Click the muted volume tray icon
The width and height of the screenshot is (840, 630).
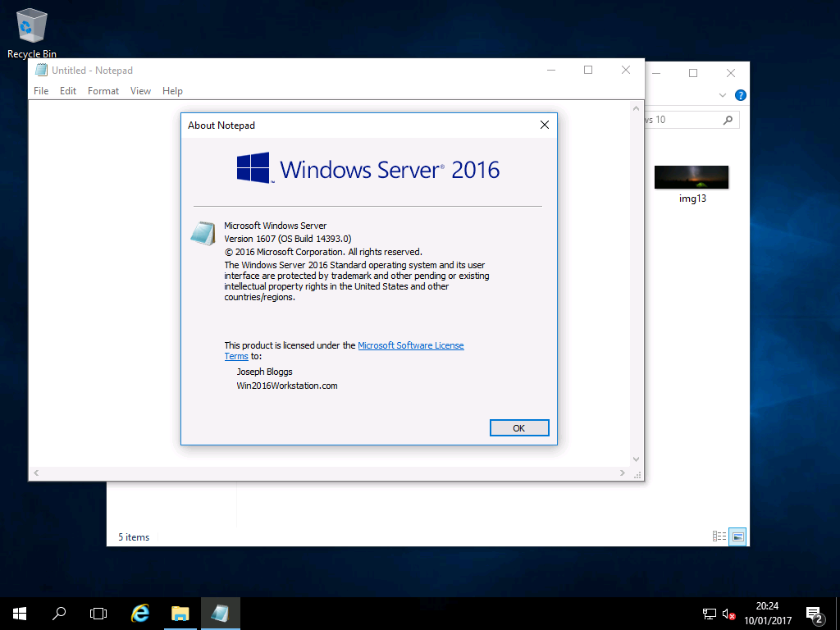click(728, 614)
